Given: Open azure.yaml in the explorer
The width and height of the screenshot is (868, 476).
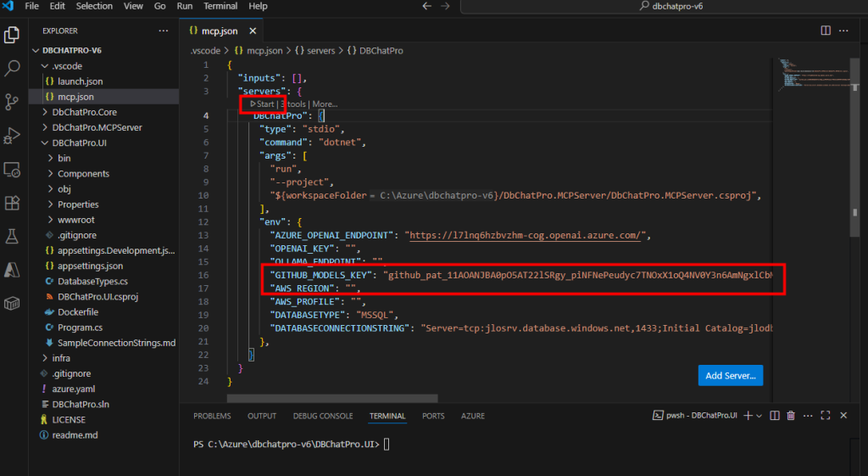Looking at the screenshot, I should (x=104, y=389).
